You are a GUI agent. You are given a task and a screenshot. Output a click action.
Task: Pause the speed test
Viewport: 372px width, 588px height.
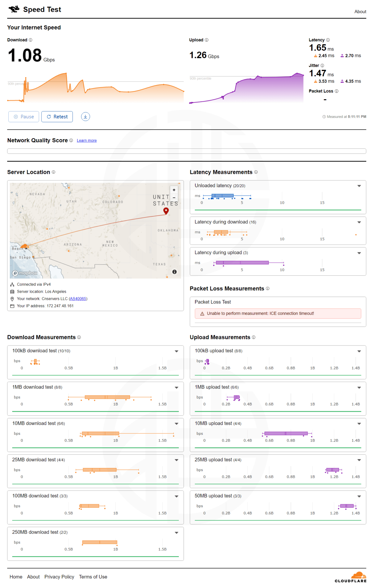(x=24, y=117)
